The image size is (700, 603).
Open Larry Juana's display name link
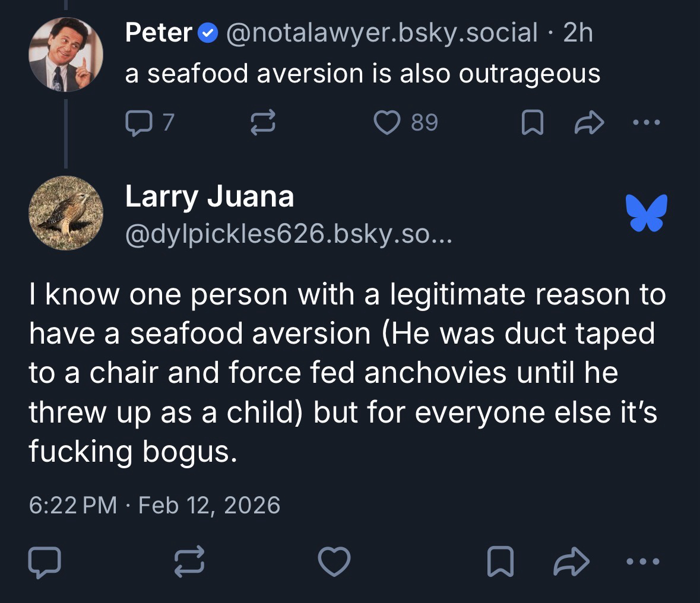(x=210, y=196)
